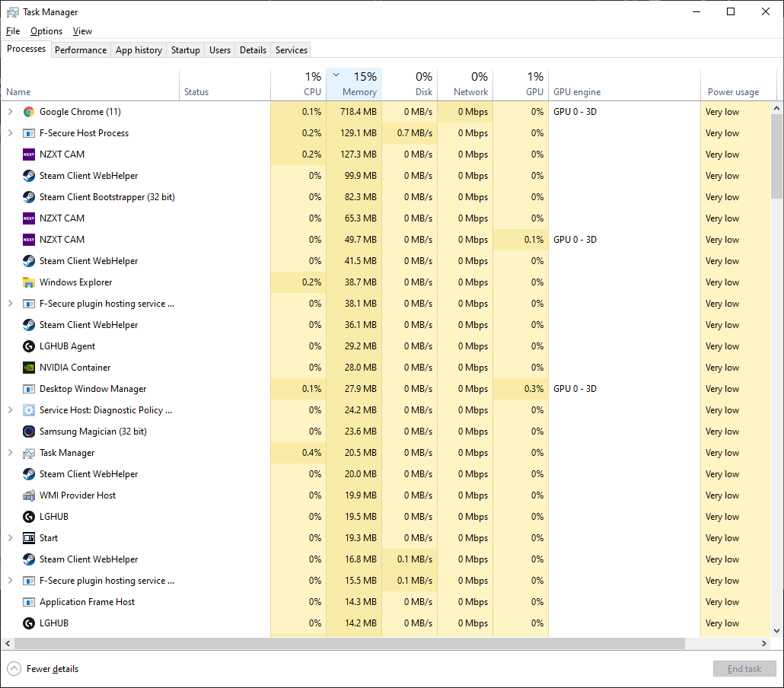Click the Start process icon
The width and height of the screenshot is (784, 688).
(x=29, y=538)
